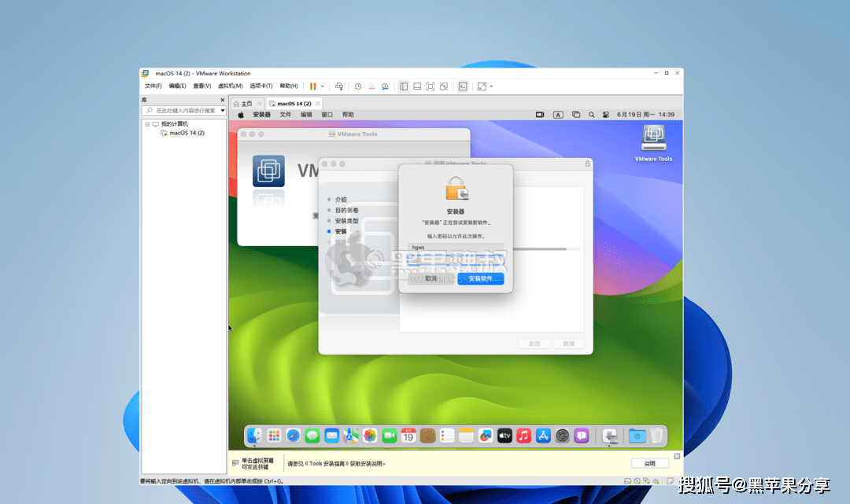
Task: Enter full screen mode via toolbar icon
Action: [431, 86]
